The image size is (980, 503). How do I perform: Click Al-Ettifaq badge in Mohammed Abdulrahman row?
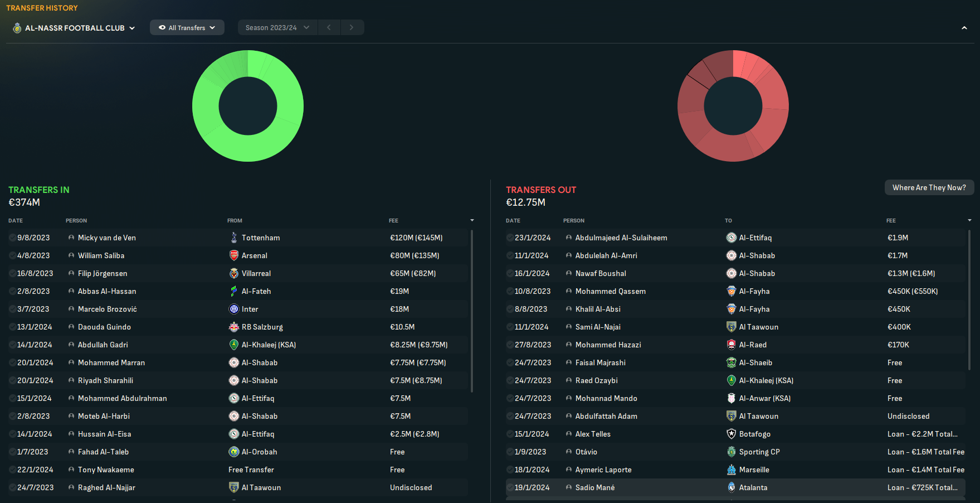234,398
